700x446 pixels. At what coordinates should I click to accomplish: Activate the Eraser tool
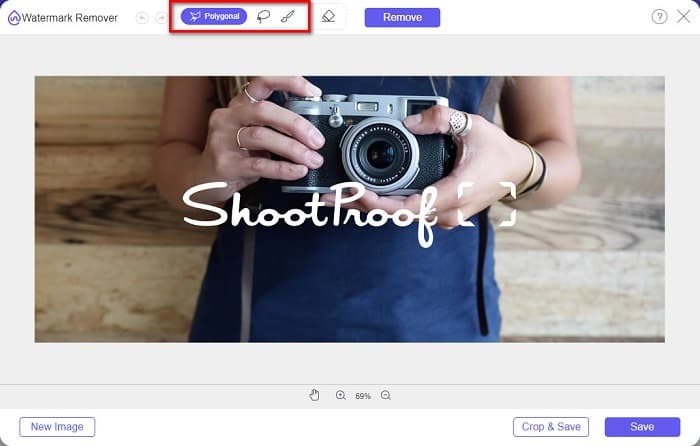pos(328,17)
